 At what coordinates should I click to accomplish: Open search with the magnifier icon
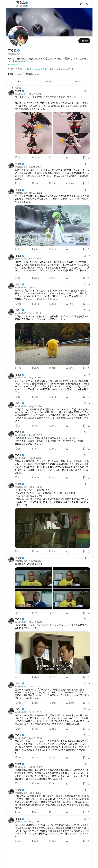[88, 4]
